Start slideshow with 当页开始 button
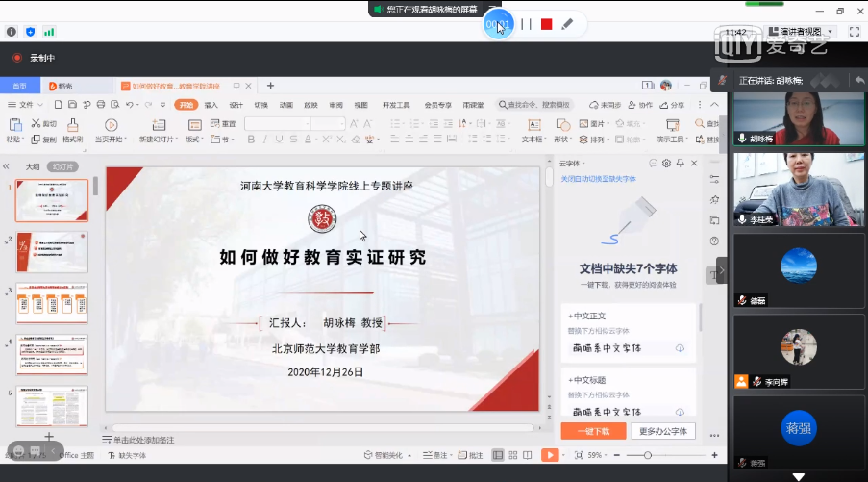The image size is (868, 482). 111,131
